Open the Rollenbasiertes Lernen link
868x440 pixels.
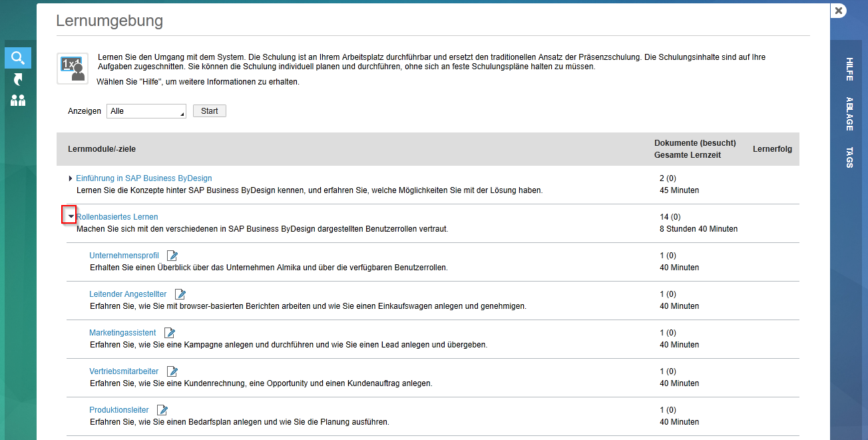117,217
